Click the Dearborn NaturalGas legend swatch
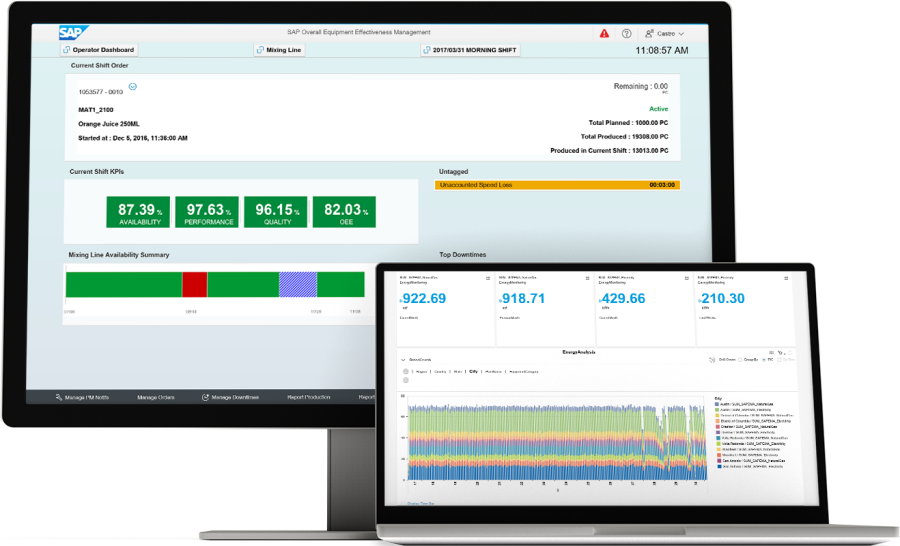Image resolution: width=900 pixels, height=546 pixels. (x=717, y=427)
